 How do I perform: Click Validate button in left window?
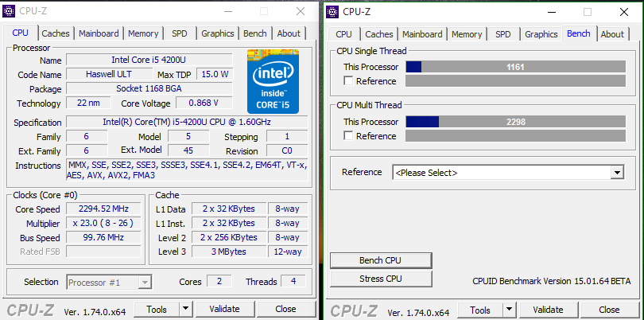(224, 309)
